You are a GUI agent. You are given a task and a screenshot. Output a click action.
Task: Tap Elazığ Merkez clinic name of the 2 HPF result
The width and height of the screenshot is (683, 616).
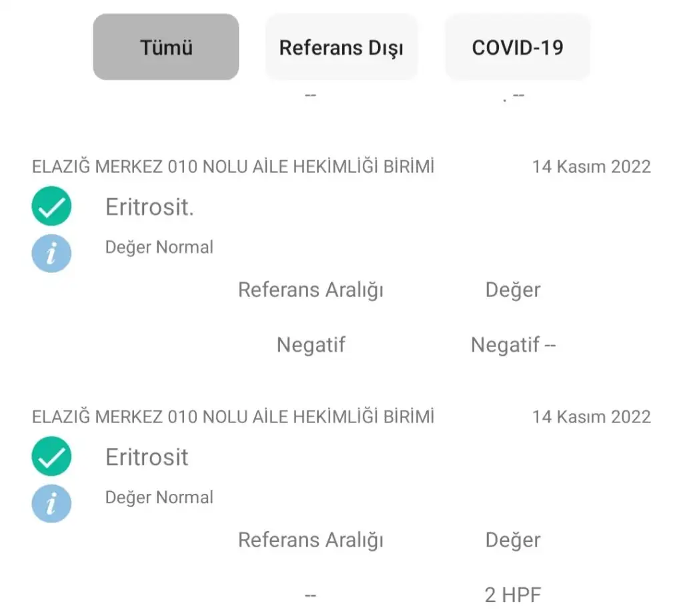click(x=233, y=417)
